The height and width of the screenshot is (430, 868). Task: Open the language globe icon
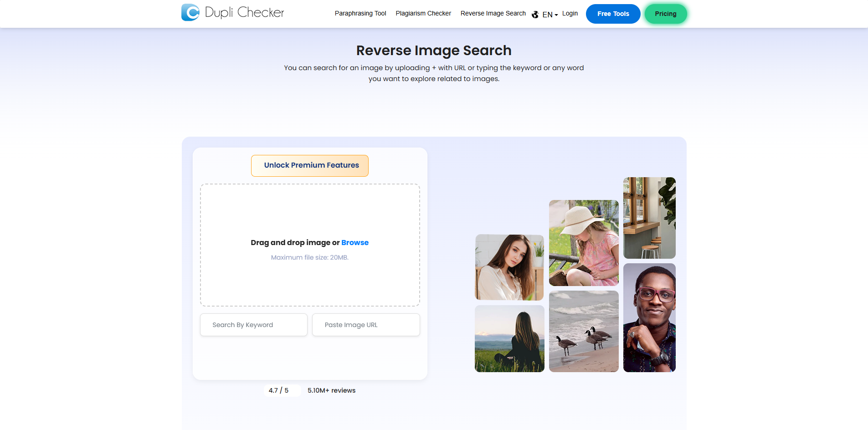tap(535, 14)
